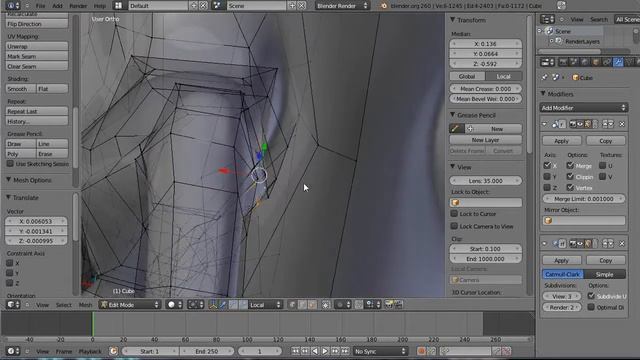Open the Add menu
The height and width of the screenshot is (360, 640).
58,6
